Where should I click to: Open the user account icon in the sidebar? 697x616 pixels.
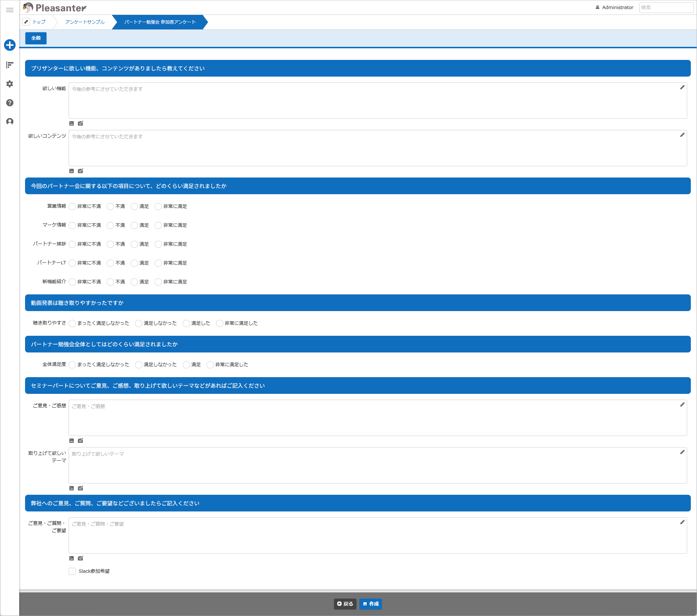click(x=10, y=121)
